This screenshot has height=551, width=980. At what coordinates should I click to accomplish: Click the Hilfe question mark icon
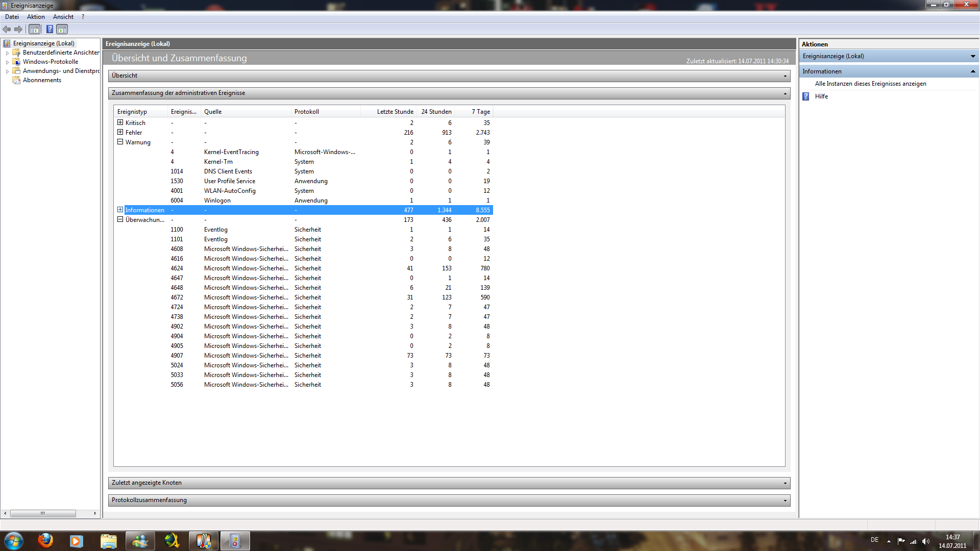pyautogui.click(x=806, y=96)
